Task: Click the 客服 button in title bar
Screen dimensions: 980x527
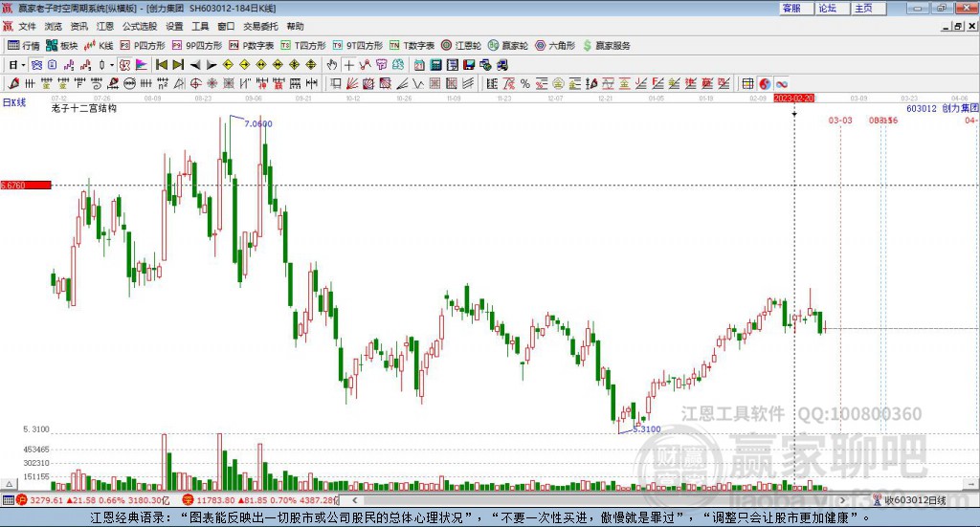Action: coord(796,8)
